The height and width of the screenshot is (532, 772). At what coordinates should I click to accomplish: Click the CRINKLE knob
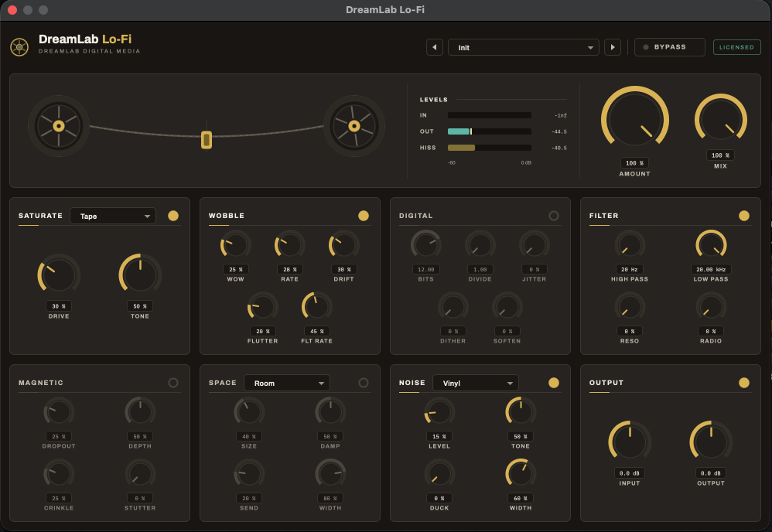pyautogui.click(x=59, y=474)
